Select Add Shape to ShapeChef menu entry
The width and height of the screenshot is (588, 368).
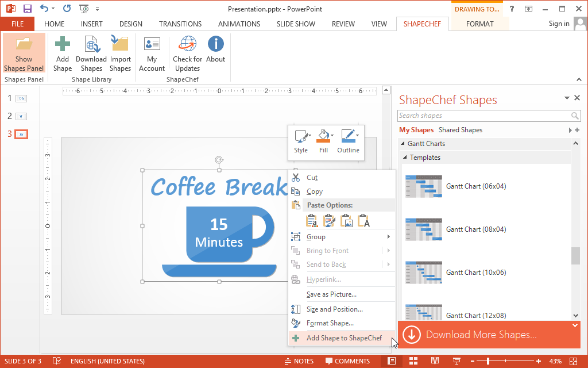point(343,338)
